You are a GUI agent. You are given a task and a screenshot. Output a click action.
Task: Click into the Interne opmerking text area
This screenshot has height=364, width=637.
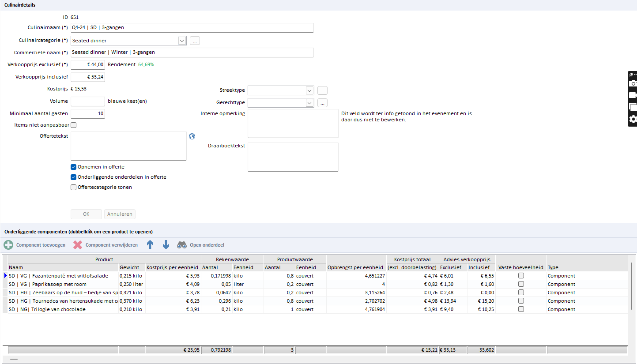click(293, 124)
